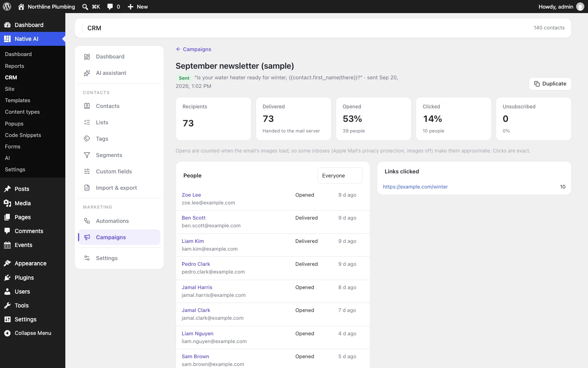Click the plus icon next to New
This screenshot has width=588, height=368.
(x=130, y=7)
